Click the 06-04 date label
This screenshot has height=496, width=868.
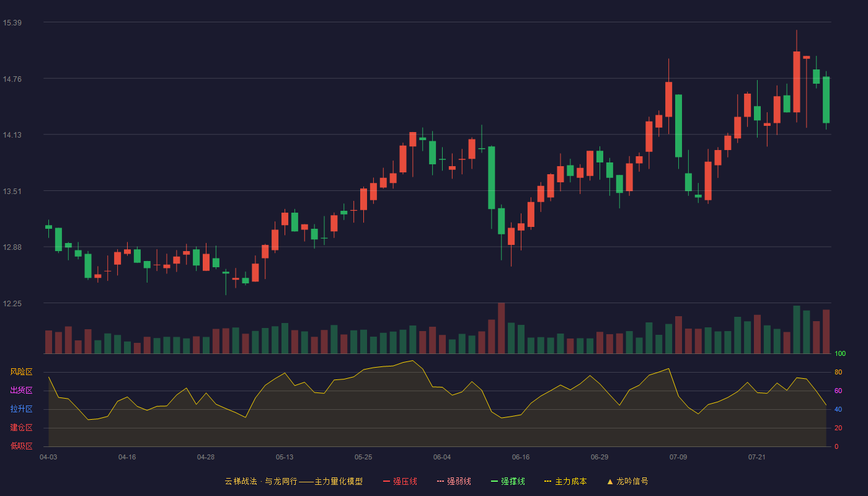(x=442, y=458)
